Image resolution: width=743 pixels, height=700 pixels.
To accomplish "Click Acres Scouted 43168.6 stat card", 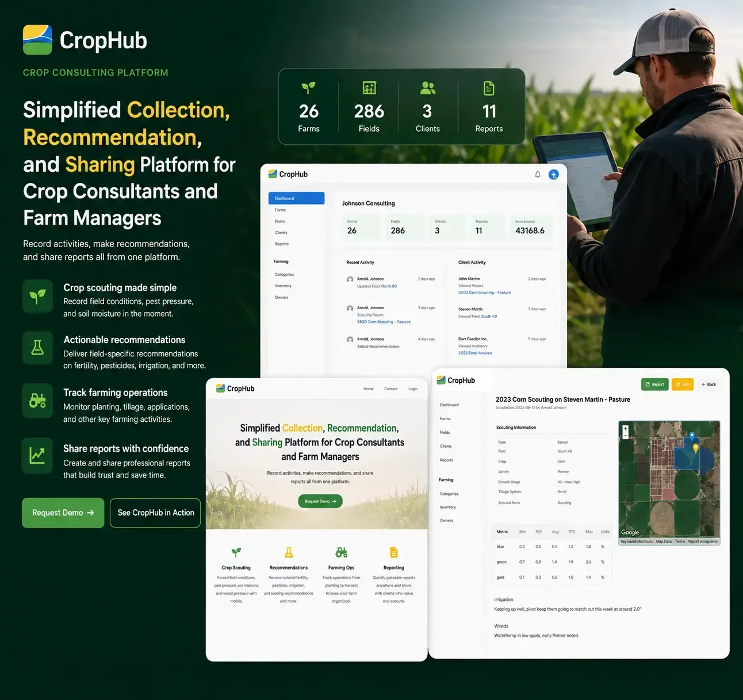I will click(x=530, y=227).
